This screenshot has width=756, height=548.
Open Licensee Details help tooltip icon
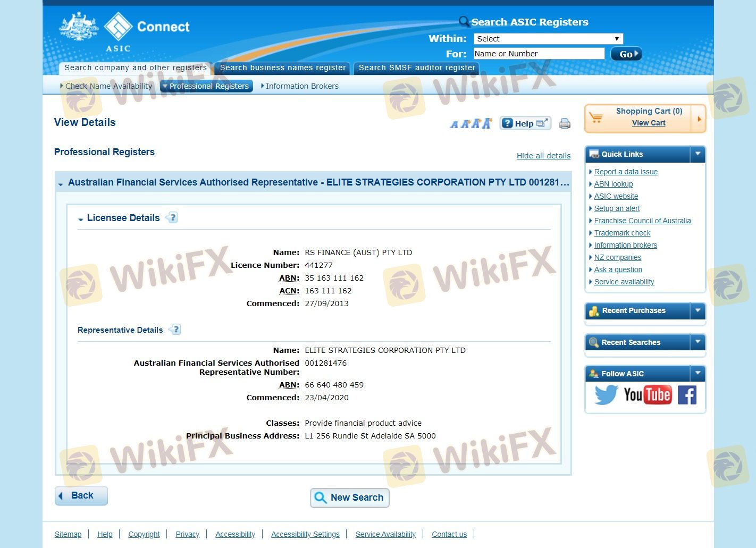pyautogui.click(x=172, y=217)
